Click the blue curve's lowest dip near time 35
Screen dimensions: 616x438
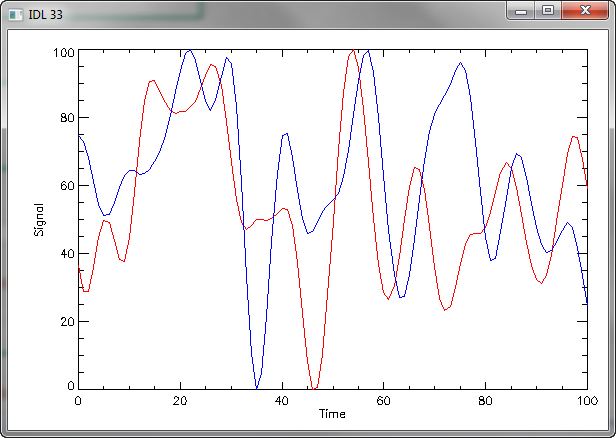[x=257, y=386]
